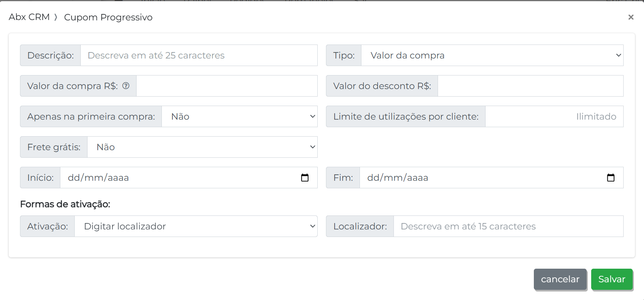Open the Apenas na primeira compra dropdown
This screenshot has width=644, height=300.
point(239,117)
